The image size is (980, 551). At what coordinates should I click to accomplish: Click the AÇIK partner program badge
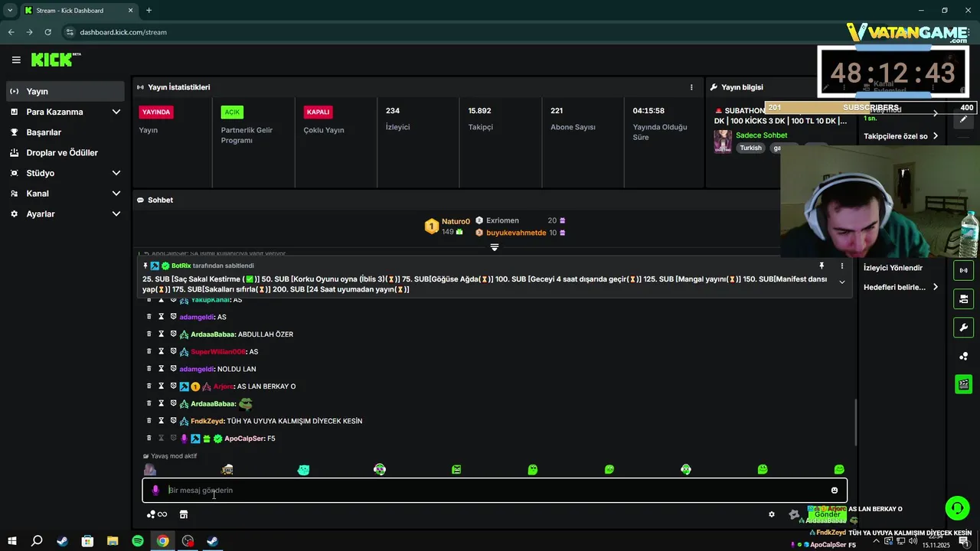[232, 112]
